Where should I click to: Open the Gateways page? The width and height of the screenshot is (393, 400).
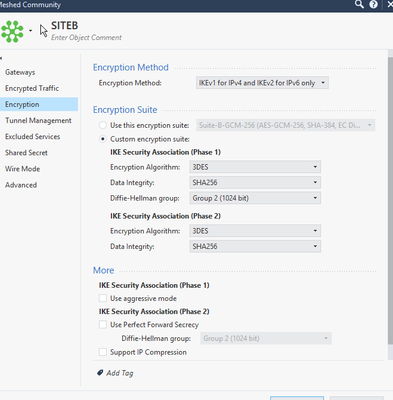20,72
